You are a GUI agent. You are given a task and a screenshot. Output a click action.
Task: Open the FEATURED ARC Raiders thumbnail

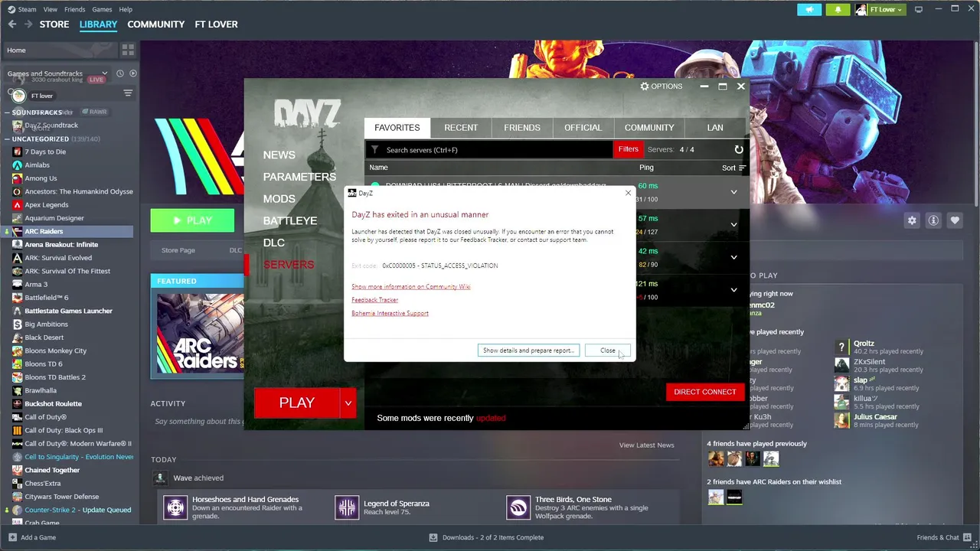[201, 333]
